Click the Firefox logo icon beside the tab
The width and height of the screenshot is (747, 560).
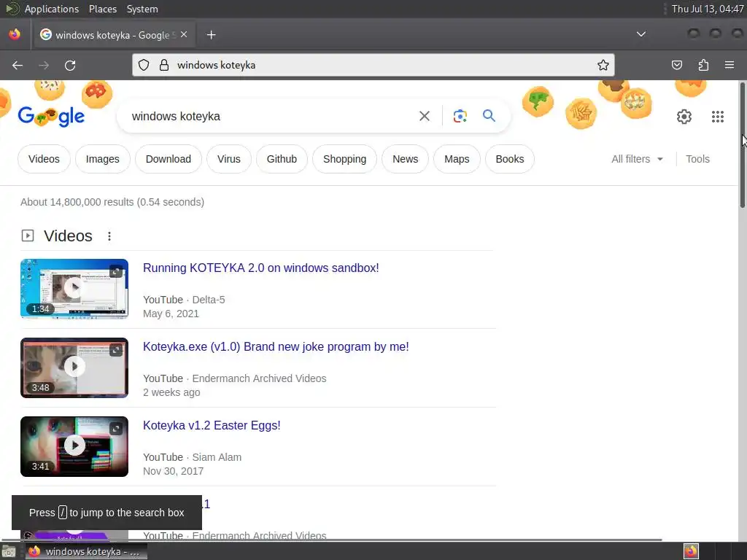(x=15, y=34)
